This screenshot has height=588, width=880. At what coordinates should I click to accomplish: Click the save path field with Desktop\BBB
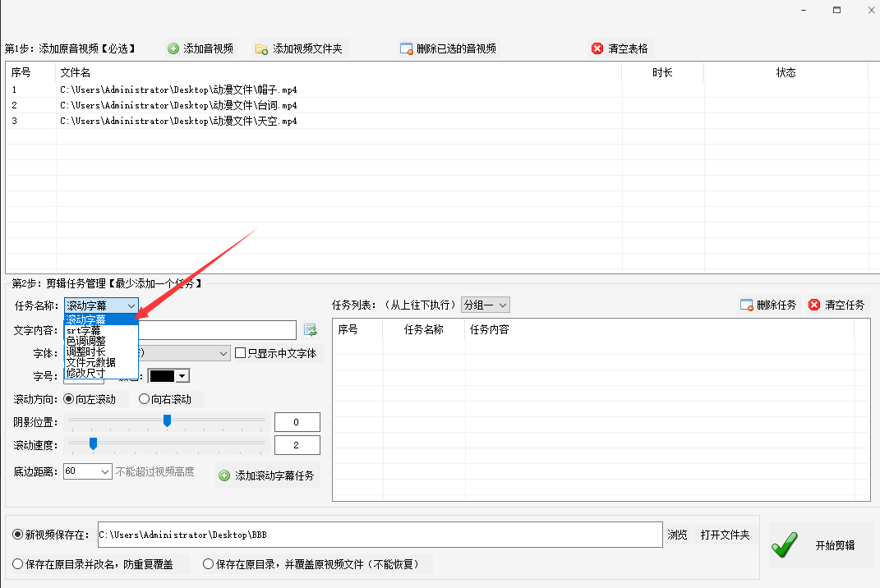[x=380, y=535]
